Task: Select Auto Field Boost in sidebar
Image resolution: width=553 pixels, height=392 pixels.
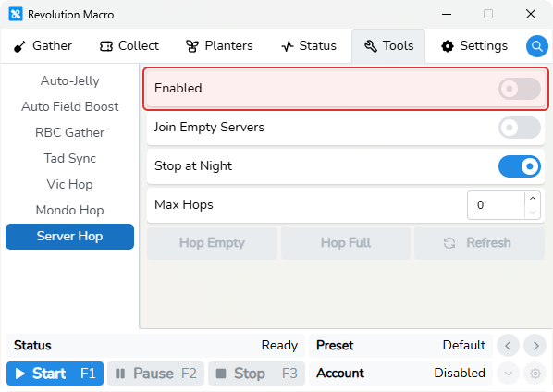Action: 70,106
